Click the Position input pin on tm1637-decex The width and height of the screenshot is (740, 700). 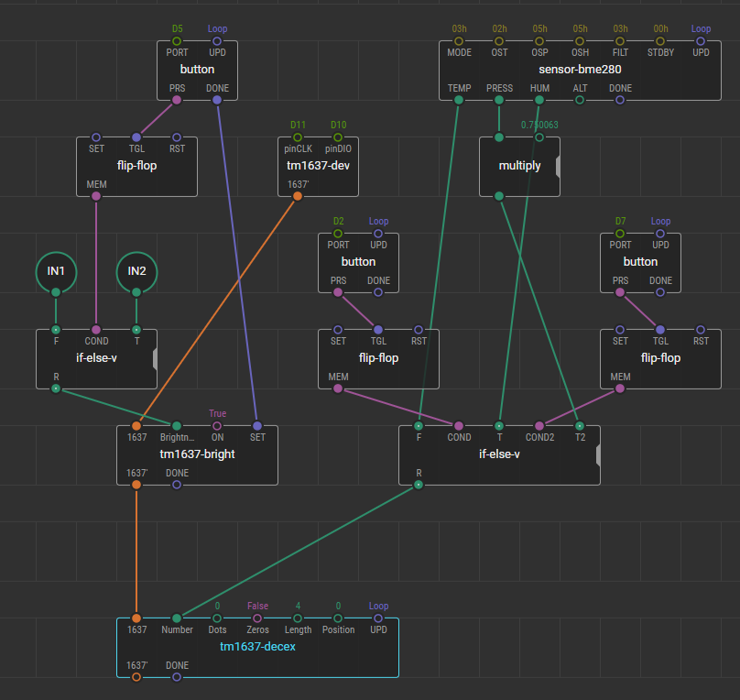click(338, 618)
